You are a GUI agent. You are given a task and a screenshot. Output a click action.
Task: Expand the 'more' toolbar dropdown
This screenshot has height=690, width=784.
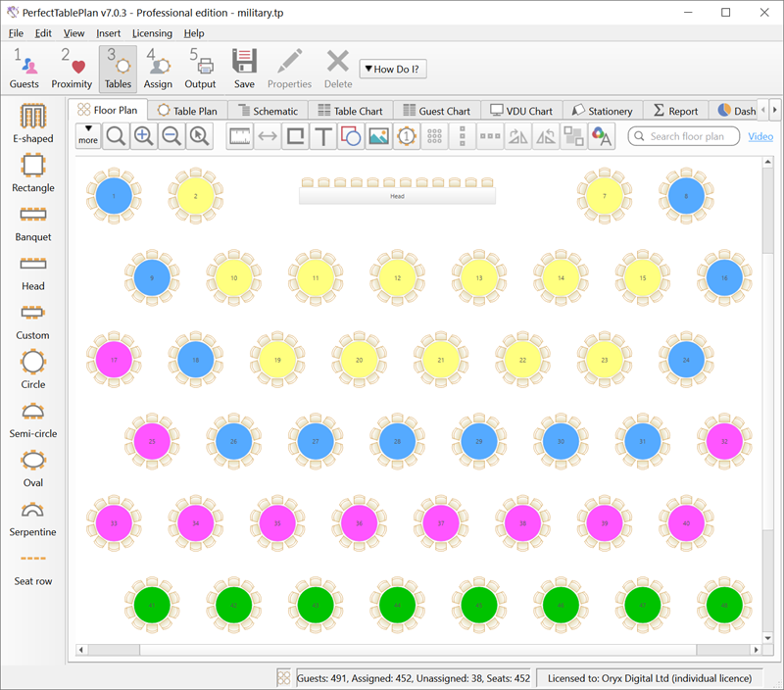(x=88, y=136)
